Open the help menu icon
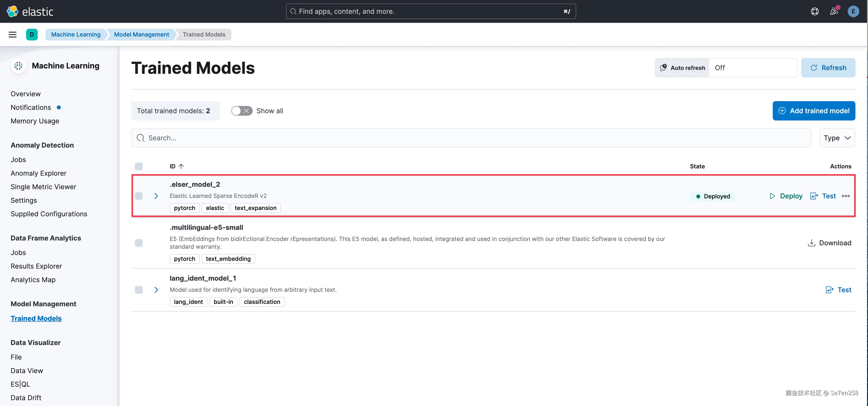Viewport: 868px width, 406px height. point(814,11)
